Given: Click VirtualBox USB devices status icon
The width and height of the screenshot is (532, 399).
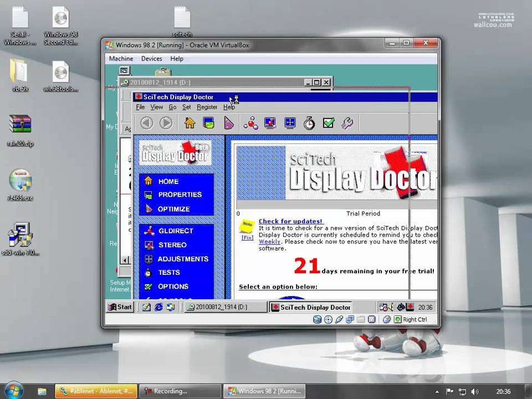Looking at the screenshot, I should coord(339,320).
